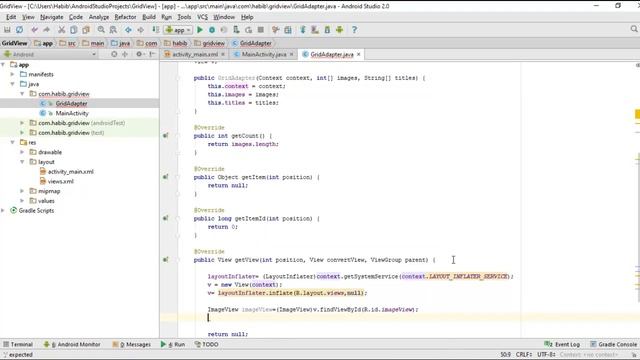
Task: Click the Find magnifier icon
Action: (x=101, y=30)
